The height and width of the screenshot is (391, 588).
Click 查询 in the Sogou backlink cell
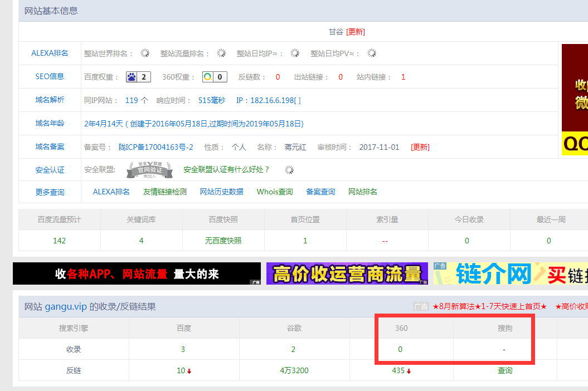[504, 370]
